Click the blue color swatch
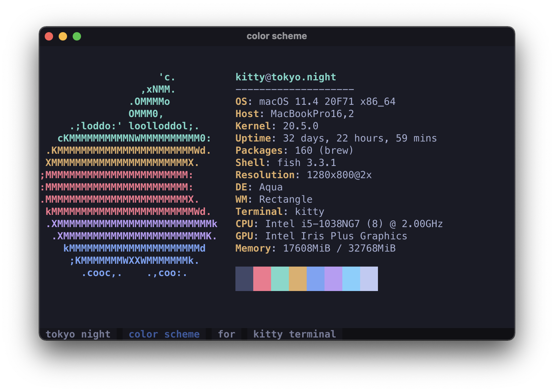554x392 pixels. pyautogui.click(x=315, y=279)
